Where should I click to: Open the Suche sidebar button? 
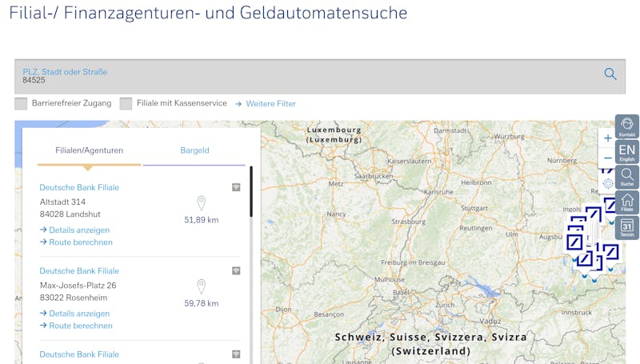[627, 177]
